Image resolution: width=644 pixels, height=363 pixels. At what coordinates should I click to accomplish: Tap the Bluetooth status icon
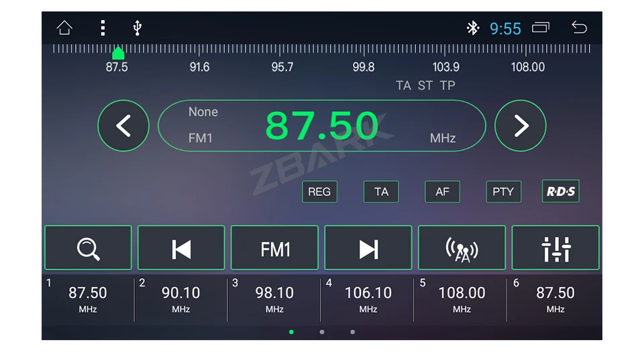(x=473, y=28)
